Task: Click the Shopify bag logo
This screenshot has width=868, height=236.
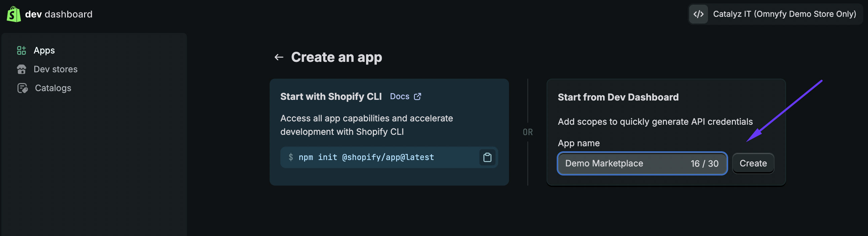Action: (14, 14)
